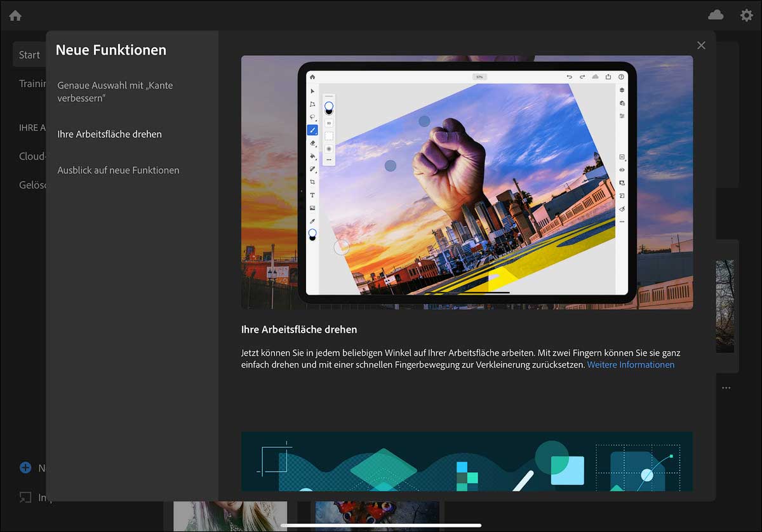Open app settings via the gear icon
This screenshot has height=532, width=762.
point(747,15)
